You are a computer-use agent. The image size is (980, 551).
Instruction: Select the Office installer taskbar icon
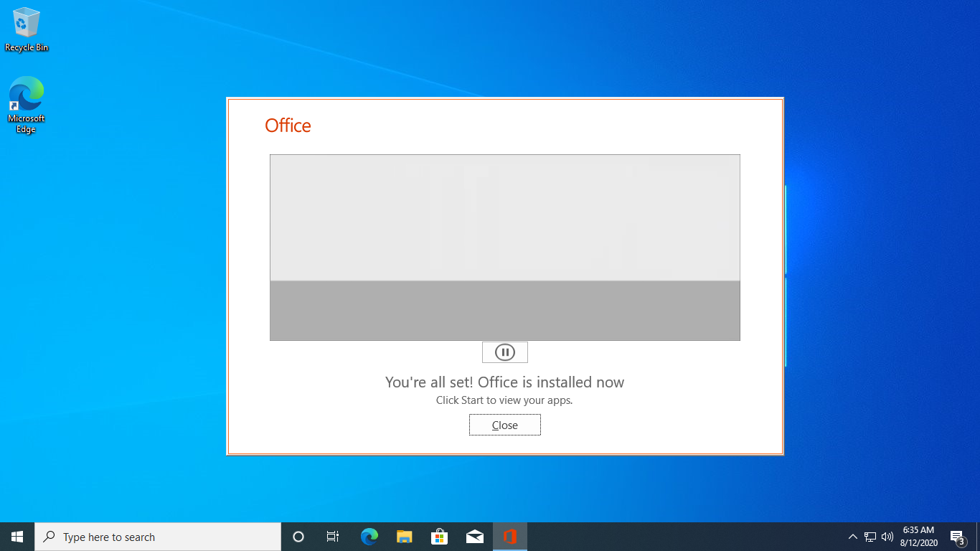[510, 537]
